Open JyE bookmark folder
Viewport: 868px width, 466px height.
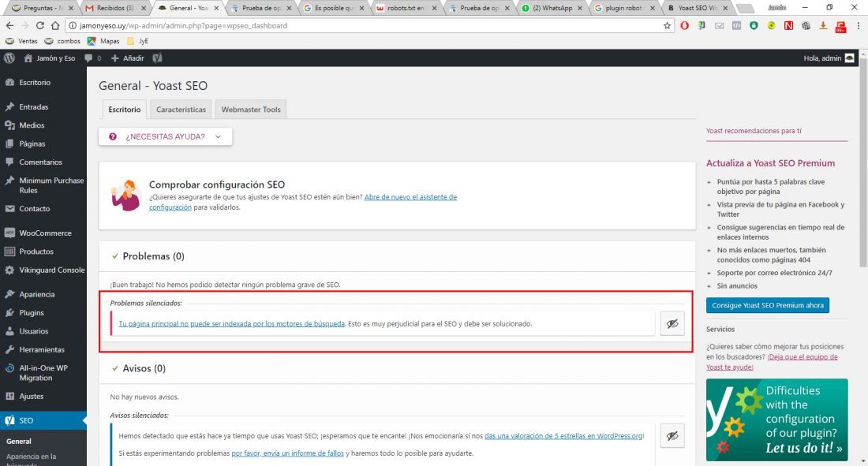tap(137, 41)
